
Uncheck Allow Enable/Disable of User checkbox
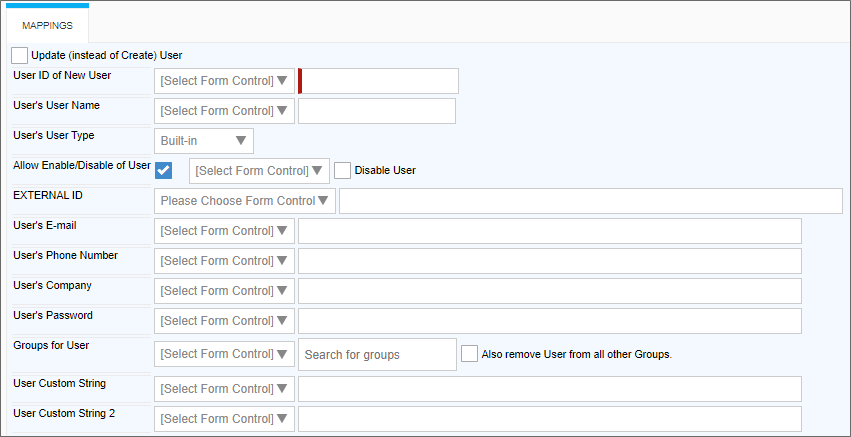coord(164,170)
